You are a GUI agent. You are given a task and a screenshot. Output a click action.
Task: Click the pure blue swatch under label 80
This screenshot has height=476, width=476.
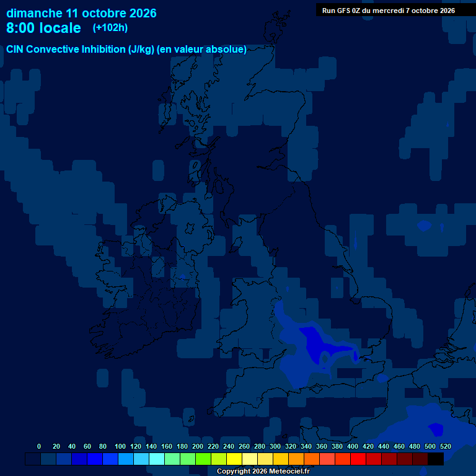(x=95, y=459)
